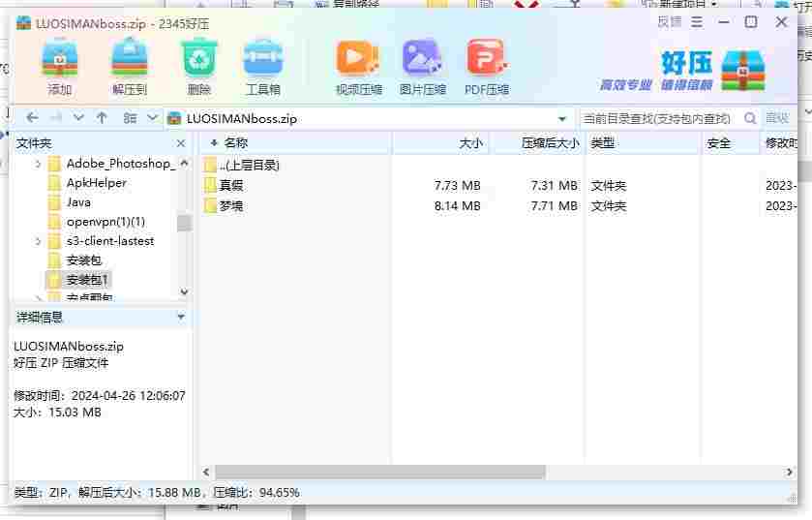812x520 pixels.
Task: Click the 好压 logo banner
Action: click(x=683, y=71)
